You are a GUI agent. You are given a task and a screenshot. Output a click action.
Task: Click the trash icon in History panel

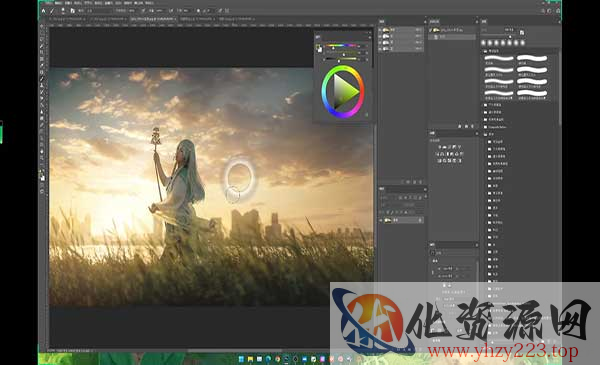click(x=473, y=126)
